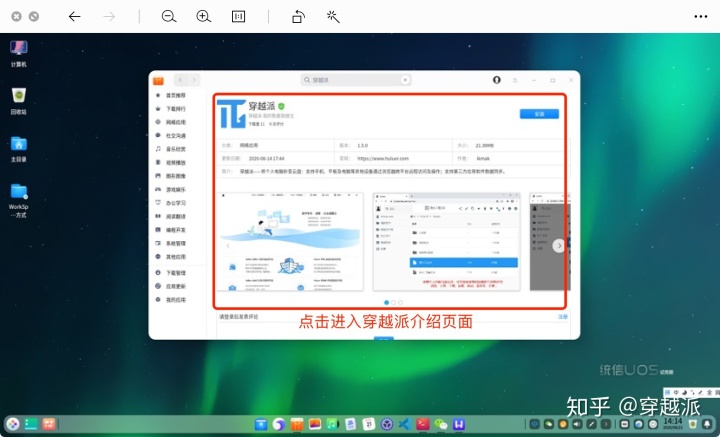Open the purple W app in dock
Viewport: 720px width, 437px height.
pos(459,424)
